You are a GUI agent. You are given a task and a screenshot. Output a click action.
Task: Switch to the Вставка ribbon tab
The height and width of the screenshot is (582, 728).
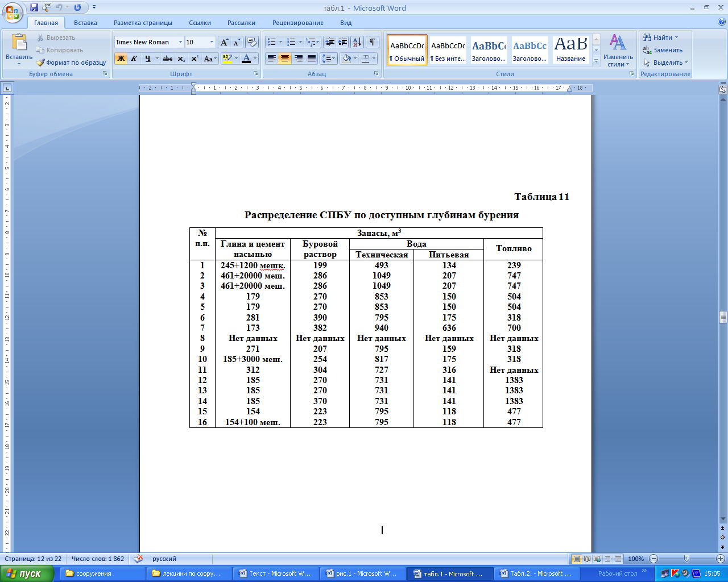click(x=85, y=23)
